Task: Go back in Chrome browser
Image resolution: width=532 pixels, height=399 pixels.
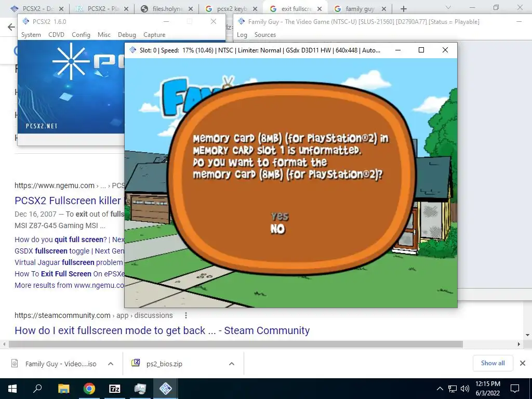Action: tap(11, 27)
